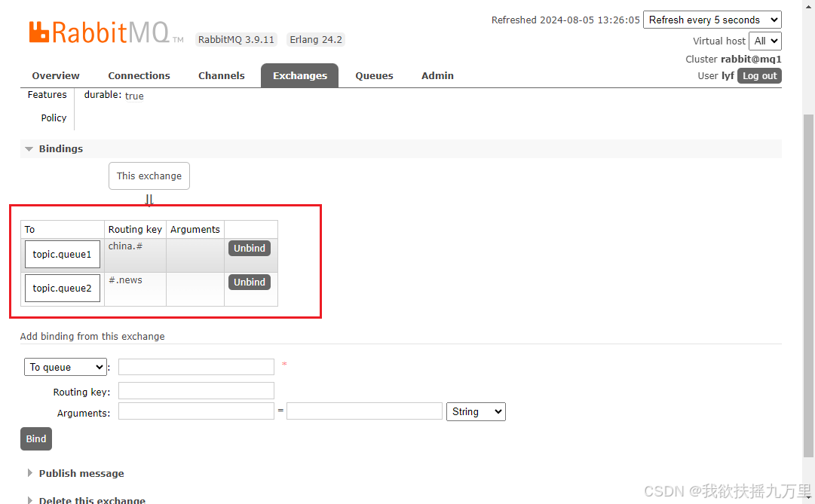Viewport: 815px width, 504px height.
Task: Click the RabbitMQ 3.9.11 version label
Action: (x=236, y=39)
